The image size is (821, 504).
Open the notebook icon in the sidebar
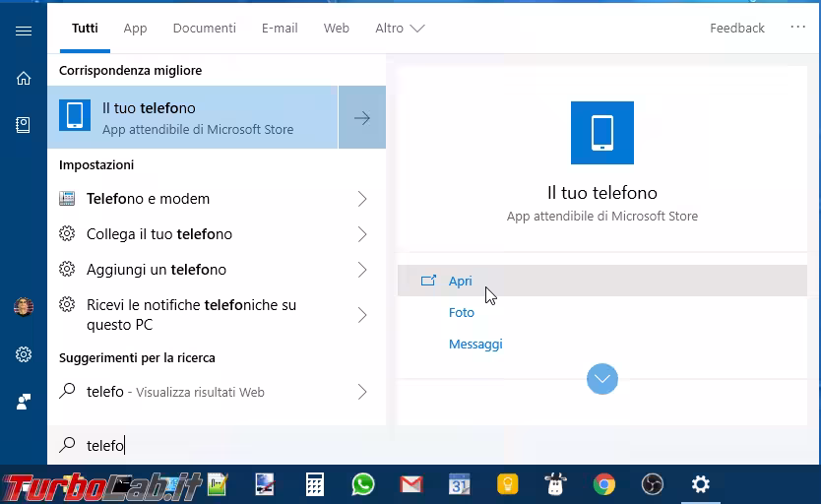tap(24, 125)
